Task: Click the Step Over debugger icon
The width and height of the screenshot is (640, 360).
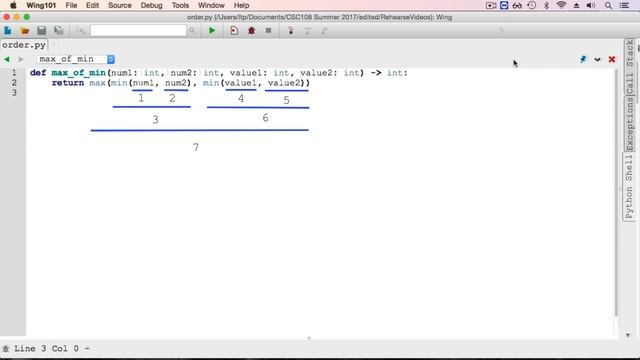Action: tap(307, 31)
